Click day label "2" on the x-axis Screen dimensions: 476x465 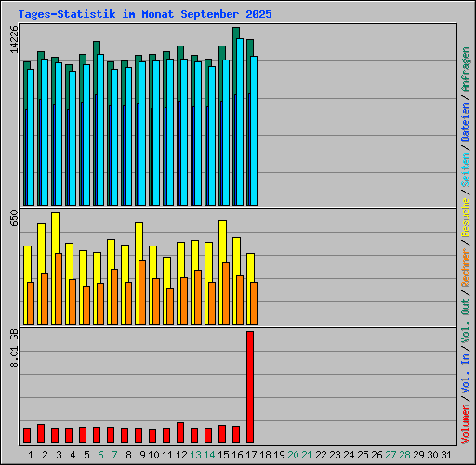pos(45,455)
